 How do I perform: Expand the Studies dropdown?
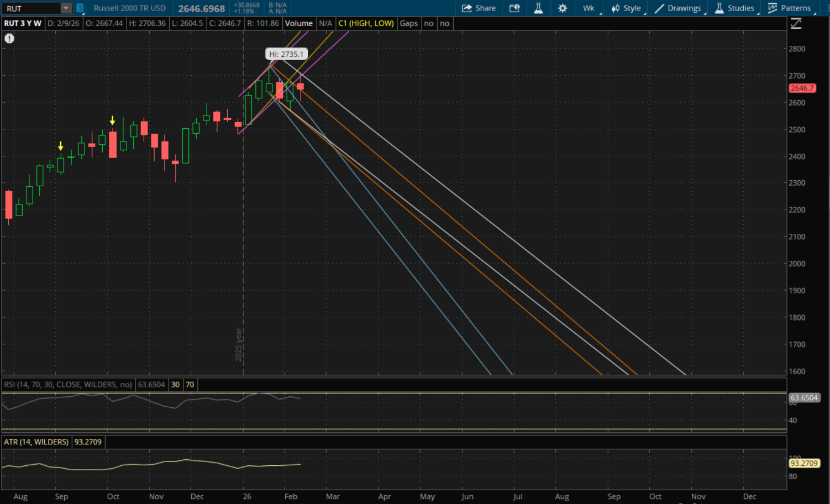pyautogui.click(x=734, y=8)
